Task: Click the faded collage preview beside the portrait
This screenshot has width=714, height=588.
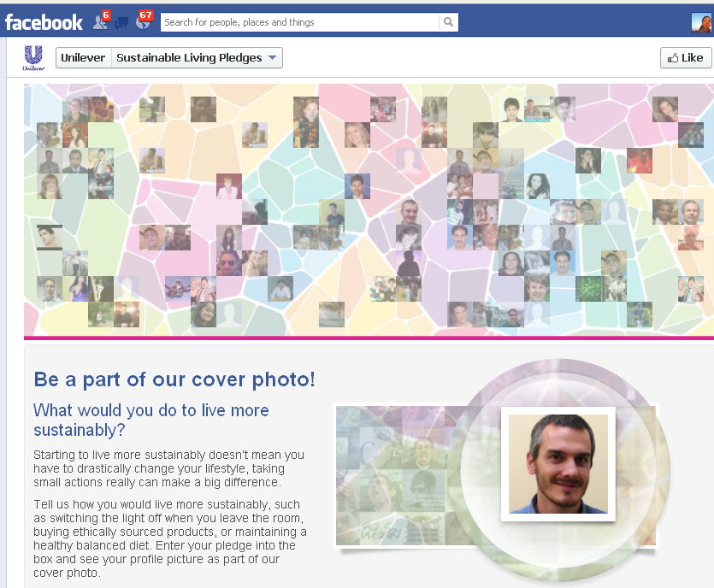Action: click(398, 475)
